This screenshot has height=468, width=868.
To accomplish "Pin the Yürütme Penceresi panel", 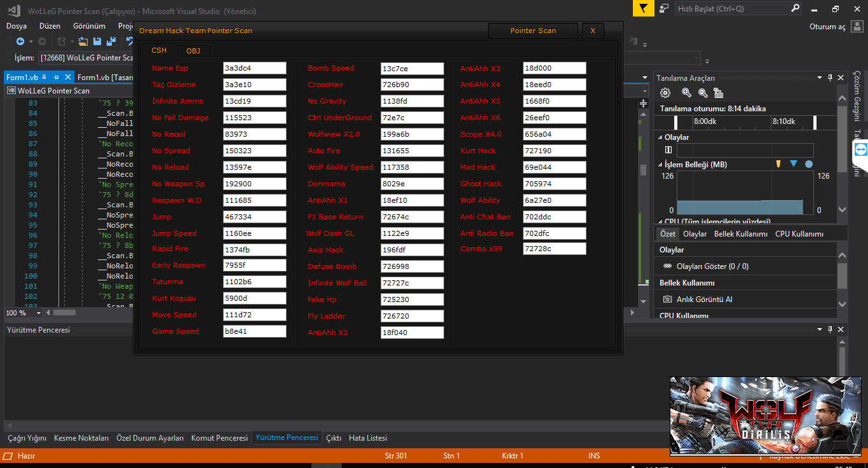I will [830, 329].
